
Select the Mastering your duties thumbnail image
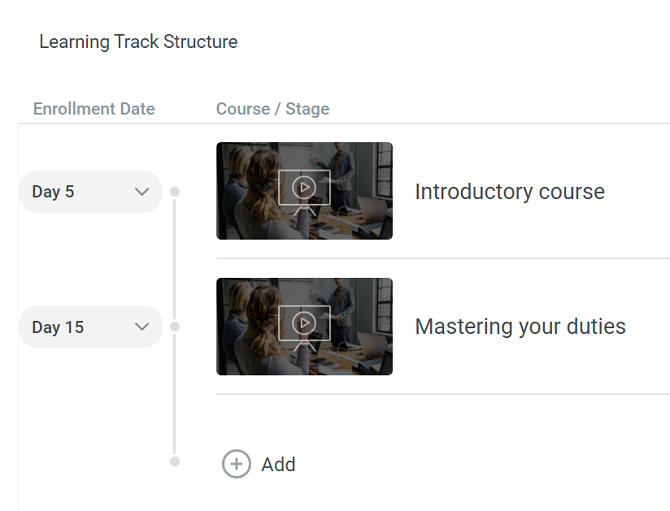304,327
